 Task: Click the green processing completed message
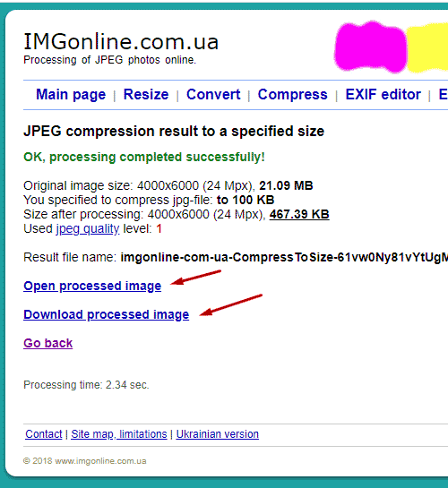point(144,158)
